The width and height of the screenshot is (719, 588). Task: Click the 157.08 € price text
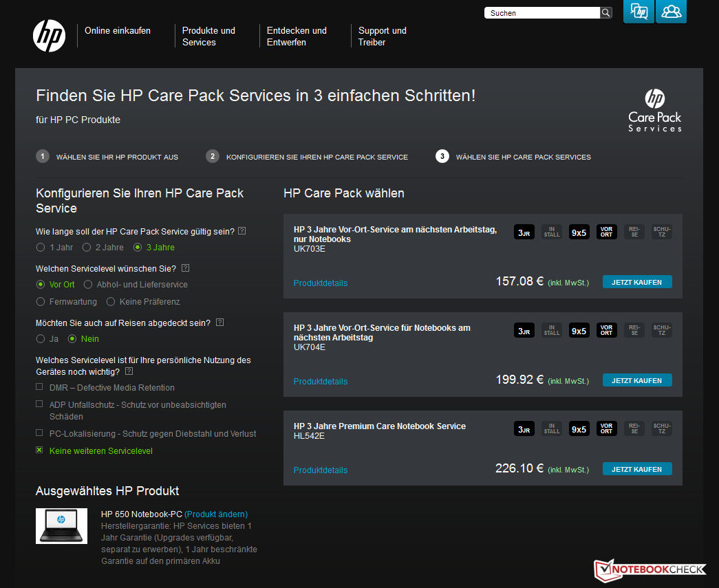point(519,281)
